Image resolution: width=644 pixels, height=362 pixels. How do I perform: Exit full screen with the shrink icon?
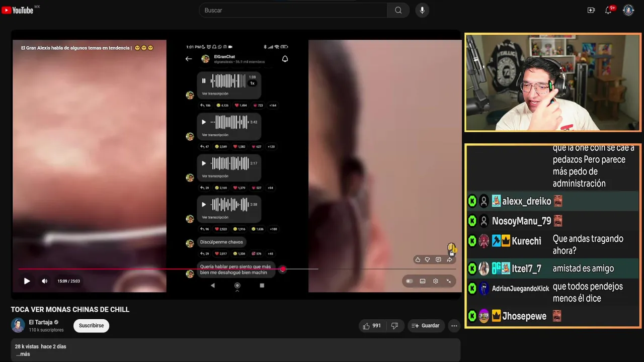click(x=449, y=281)
